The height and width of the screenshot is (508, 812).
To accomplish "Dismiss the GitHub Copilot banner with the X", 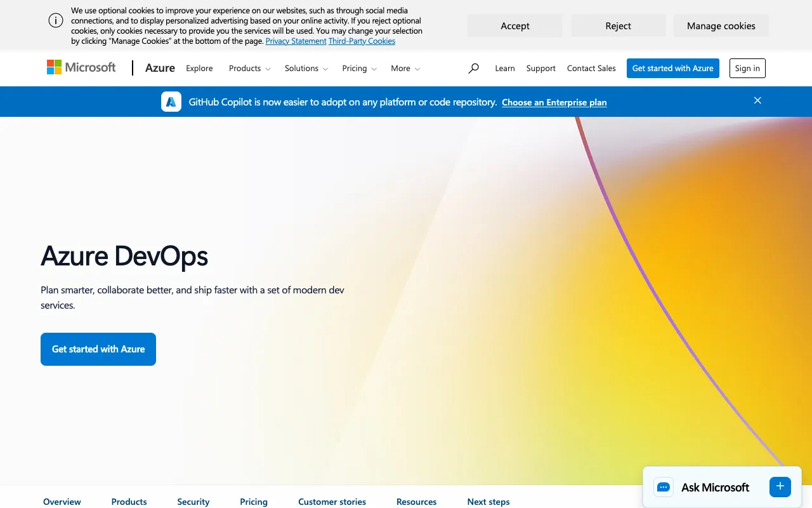I will (757, 100).
